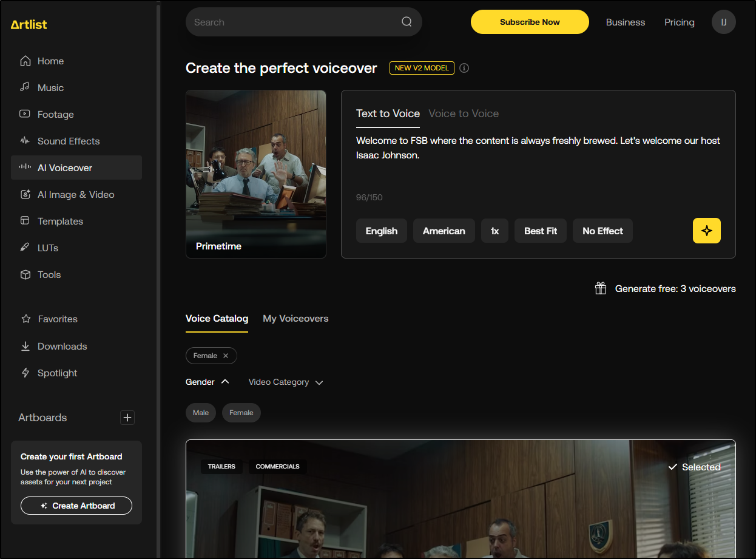Open Sound Effects in the sidebar
This screenshot has width=756, height=559.
76,141
